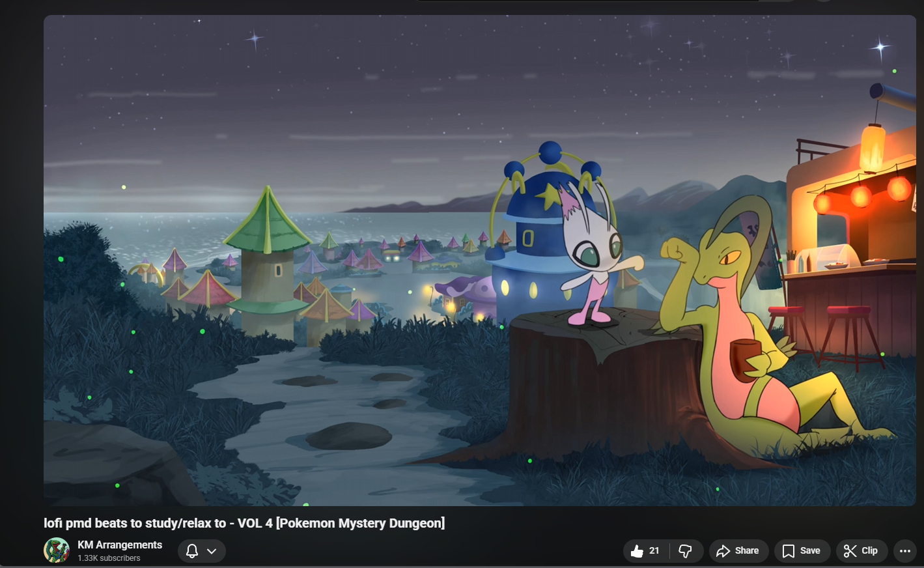Screen dimensions: 924x568
Task: Expand the chevron beside the bell
Action: click(212, 551)
